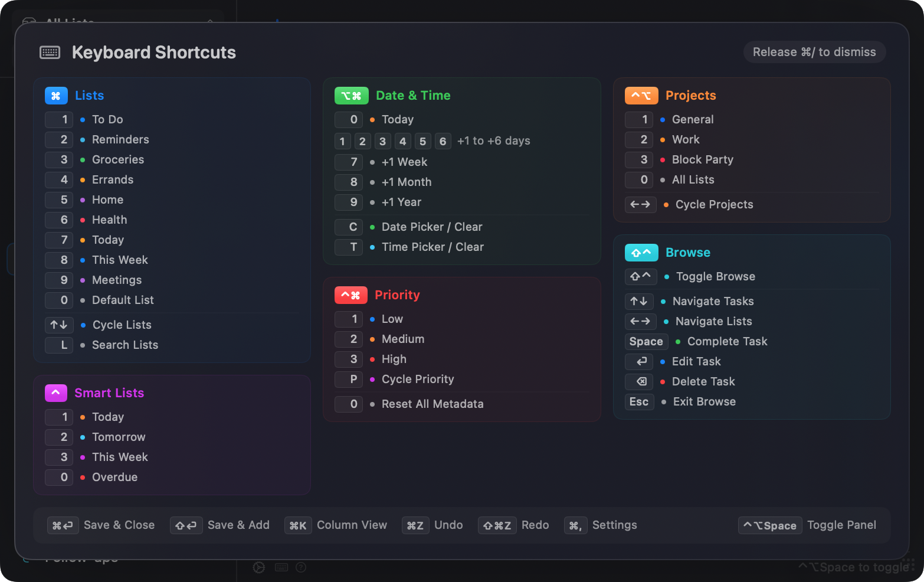Click the ⌘K keycap beside Column View
The image size is (924, 582).
(298, 525)
